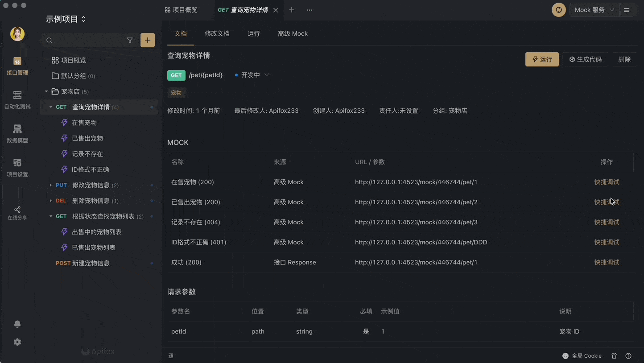Collapse the 查询宠物详情 tree node
644x363 pixels.
tap(50, 107)
